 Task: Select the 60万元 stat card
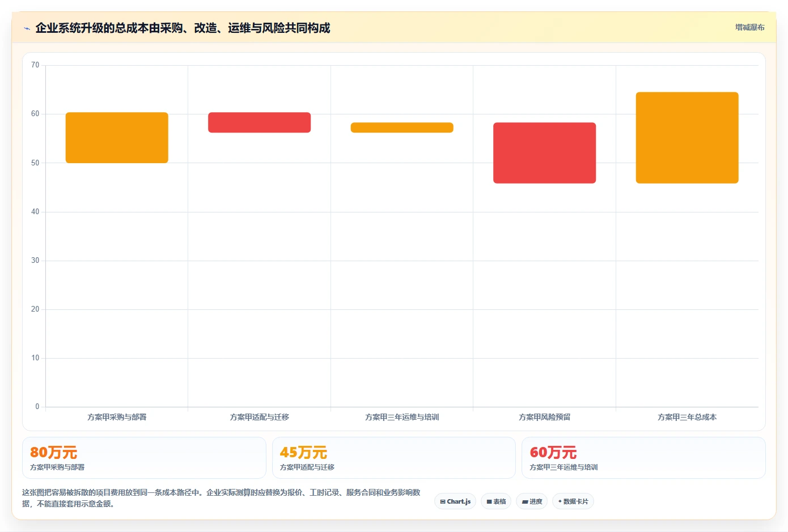(643, 458)
